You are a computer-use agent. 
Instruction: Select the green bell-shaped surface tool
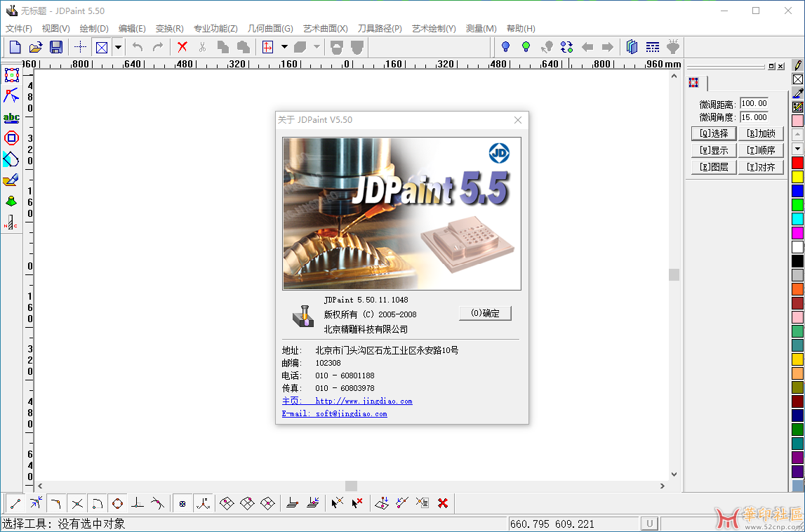pyautogui.click(x=11, y=201)
